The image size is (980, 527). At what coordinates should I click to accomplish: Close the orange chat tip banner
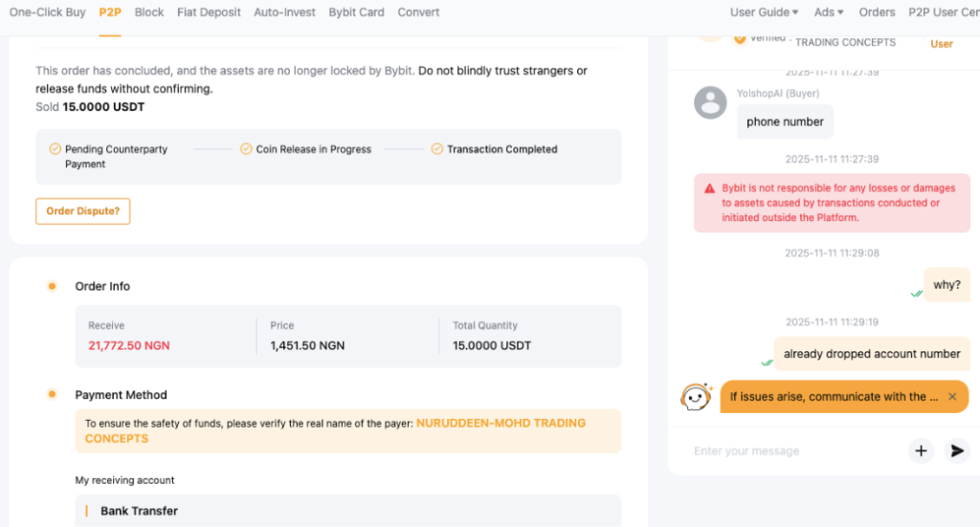(x=952, y=397)
